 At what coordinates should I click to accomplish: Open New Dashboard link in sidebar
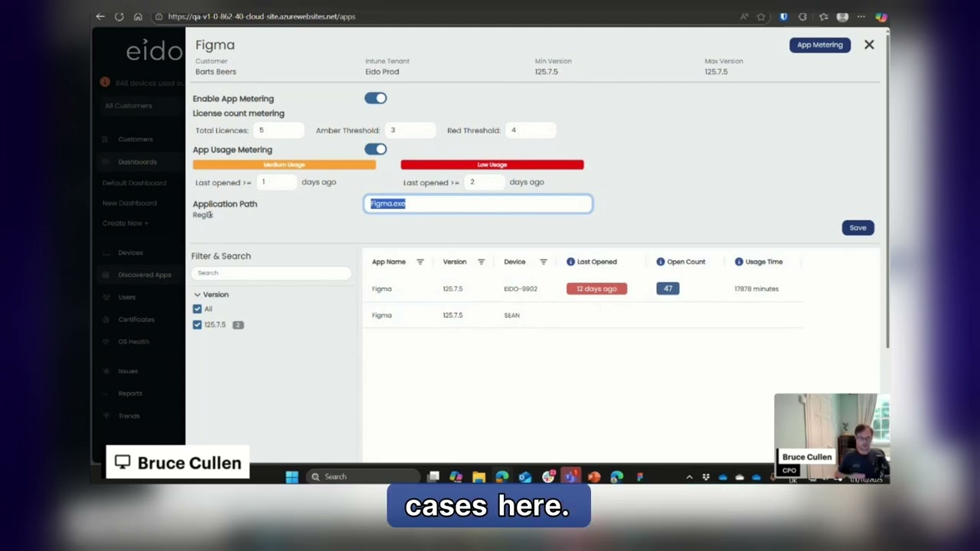tap(129, 203)
